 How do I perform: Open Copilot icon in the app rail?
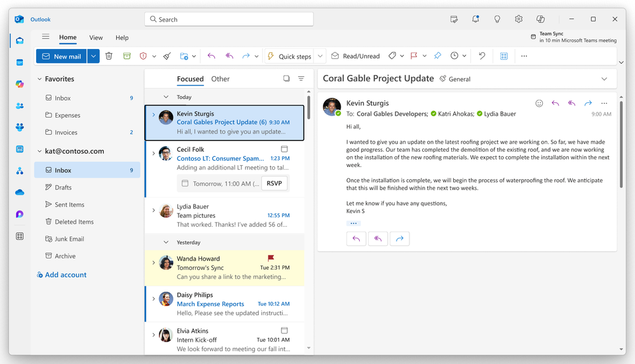point(20,84)
